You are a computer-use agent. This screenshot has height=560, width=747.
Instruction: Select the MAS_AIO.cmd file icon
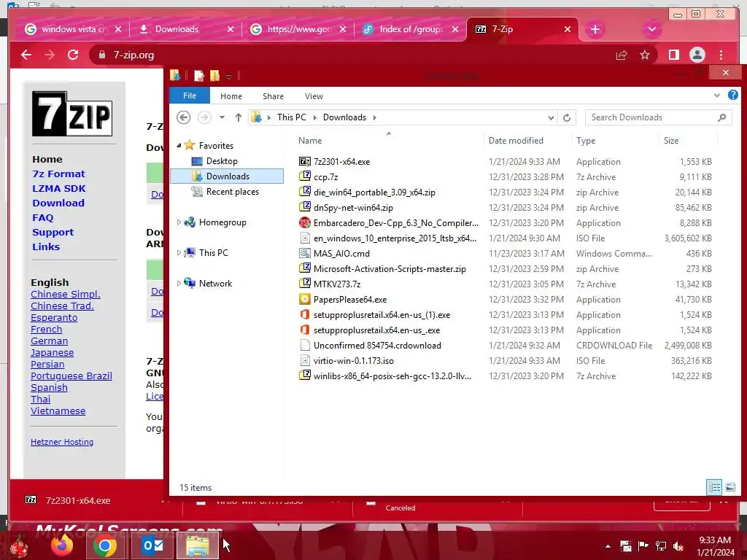(x=305, y=253)
